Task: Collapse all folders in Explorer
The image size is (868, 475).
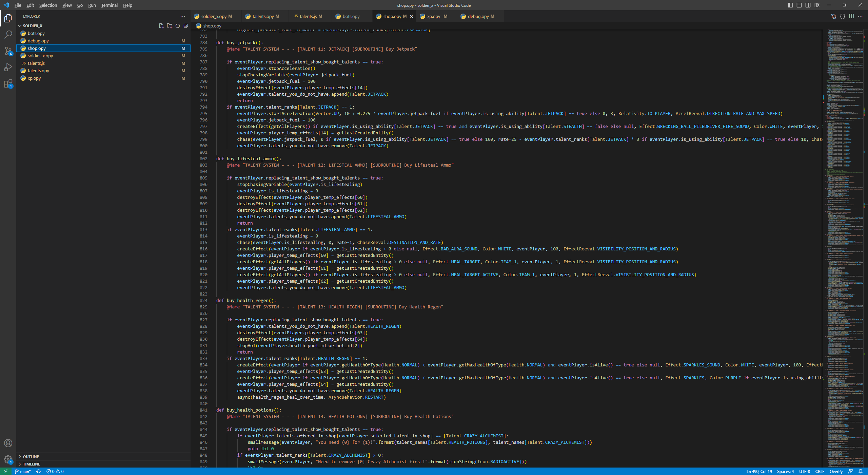Action: (186, 26)
